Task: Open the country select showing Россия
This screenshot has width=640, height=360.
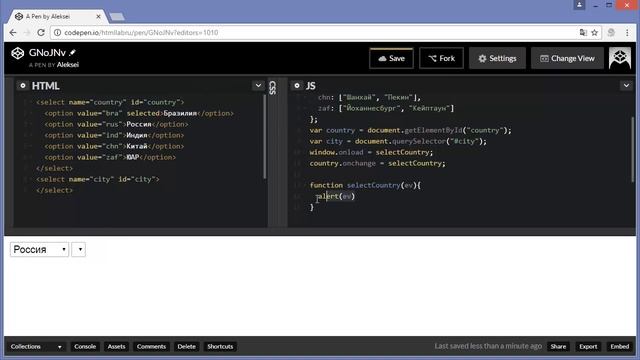Action: pyautogui.click(x=39, y=249)
